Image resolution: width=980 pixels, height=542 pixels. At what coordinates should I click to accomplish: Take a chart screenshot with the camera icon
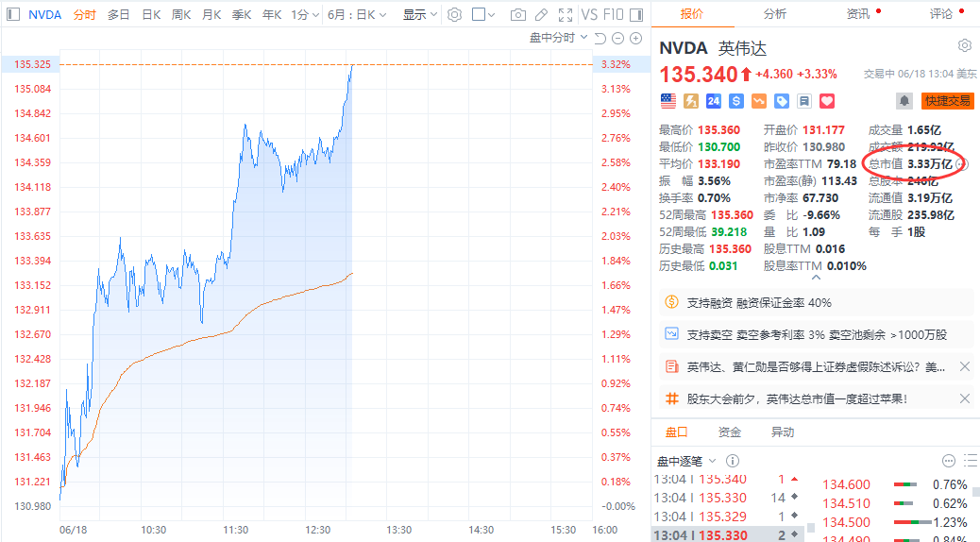pos(517,15)
